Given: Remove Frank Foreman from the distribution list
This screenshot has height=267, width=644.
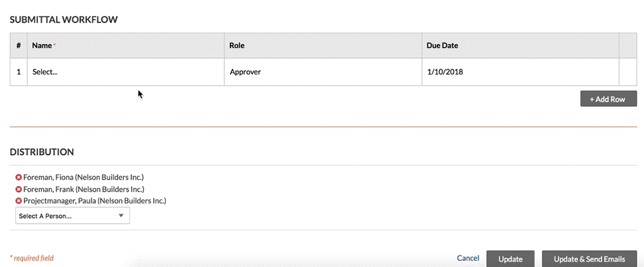Looking at the screenshot, I should point(19,189).
